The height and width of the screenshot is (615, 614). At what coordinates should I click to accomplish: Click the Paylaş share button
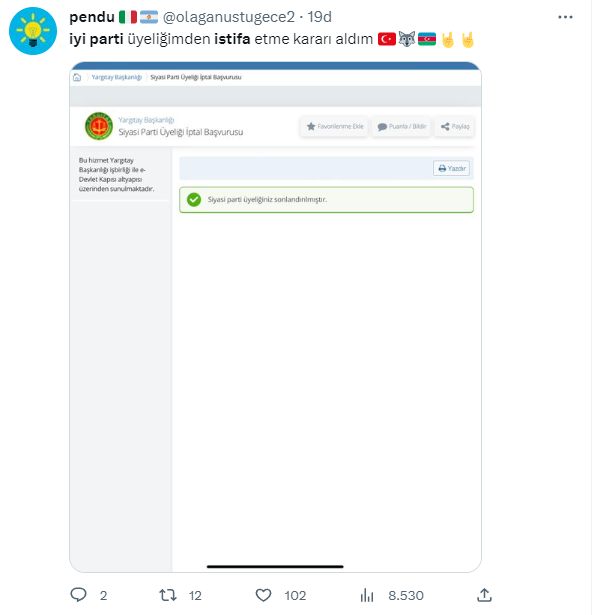point(456,127)
